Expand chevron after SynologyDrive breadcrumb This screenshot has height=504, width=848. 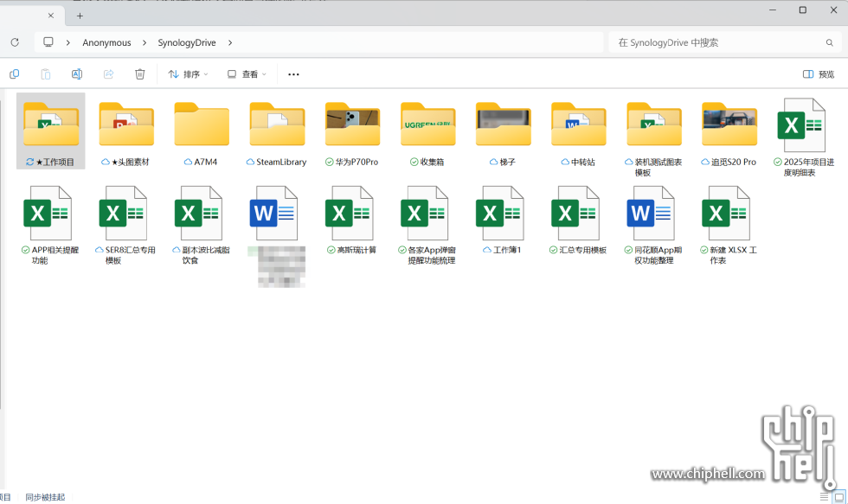pyautogui.click(x=230, y=42)
